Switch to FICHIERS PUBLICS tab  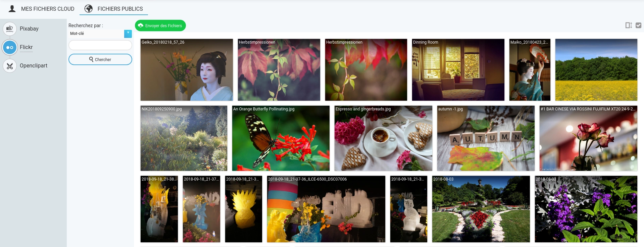pos(114,9)
